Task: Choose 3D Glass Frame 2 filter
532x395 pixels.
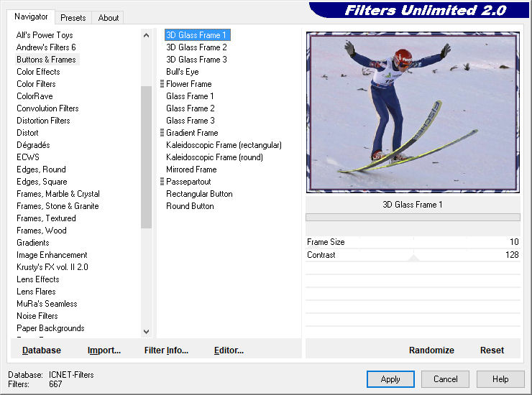Action: [x=196, y=47]
